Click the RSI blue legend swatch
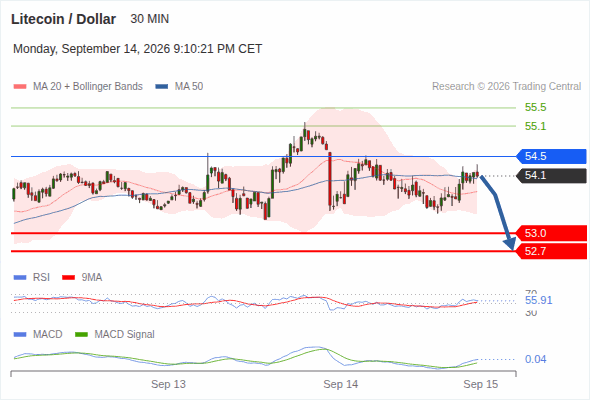Screen dimensions: 590x400 20,278
